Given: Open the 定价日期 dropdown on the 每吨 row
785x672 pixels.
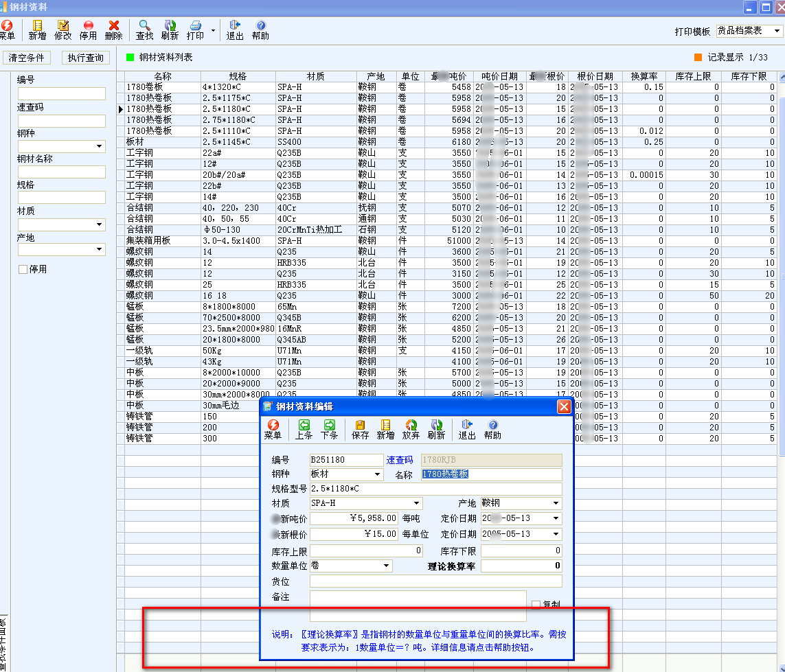Looking at the screenshot, I should point(556,518).
